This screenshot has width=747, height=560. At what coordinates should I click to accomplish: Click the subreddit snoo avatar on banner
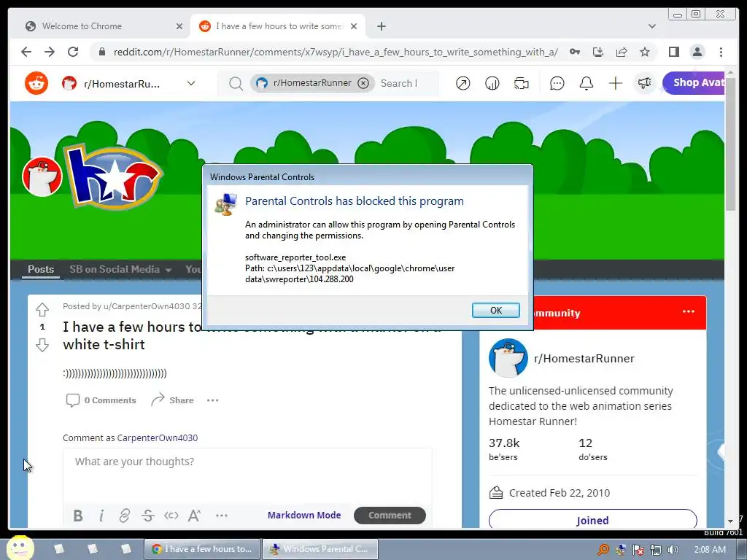coord(42,176)
